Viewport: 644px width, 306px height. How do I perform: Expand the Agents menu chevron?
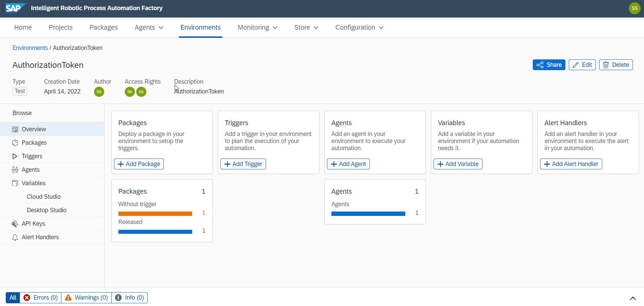pos(161,28)
